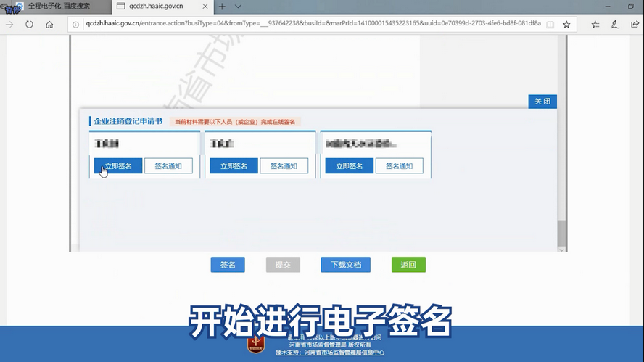Go to the browser home page icon
644x362 pixels.
pos(49,24)
